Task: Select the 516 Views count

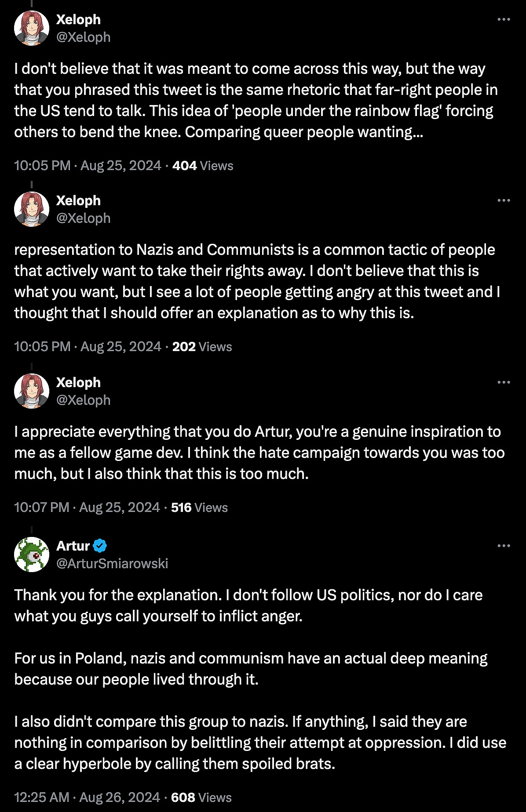Action: (199, 507)
